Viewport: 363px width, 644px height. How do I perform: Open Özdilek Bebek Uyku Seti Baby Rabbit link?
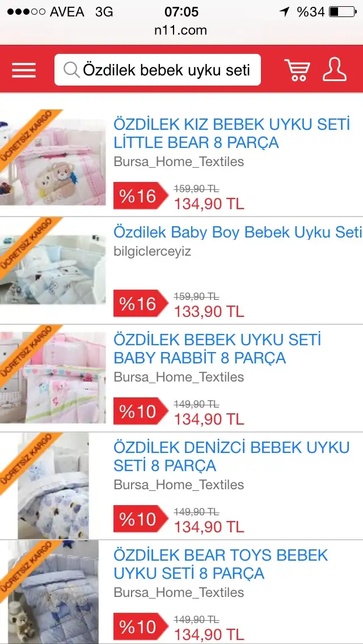217,349
